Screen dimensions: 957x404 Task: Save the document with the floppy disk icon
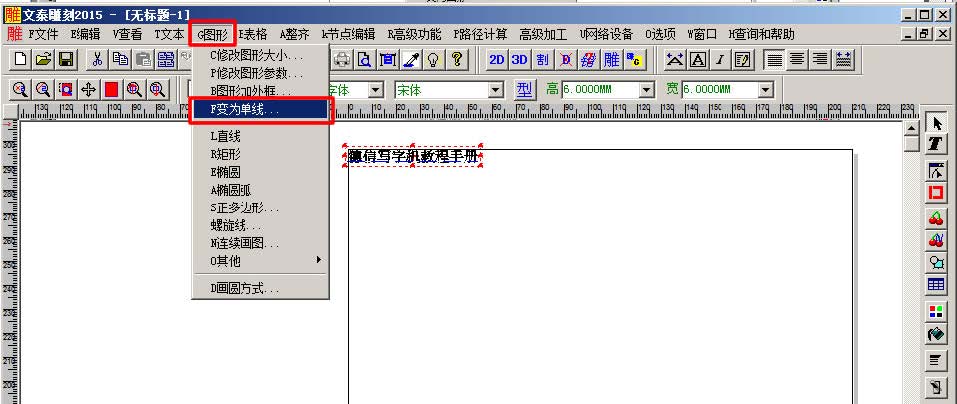65,59
